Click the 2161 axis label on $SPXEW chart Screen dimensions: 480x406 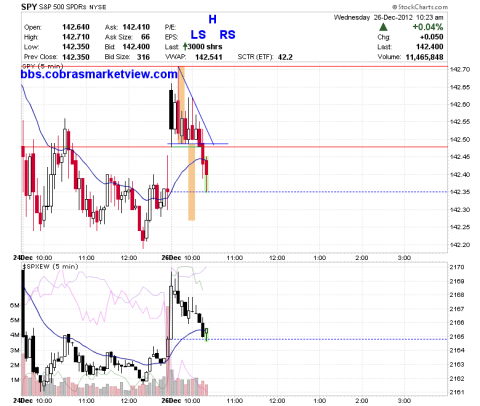[x=457, y=392]
